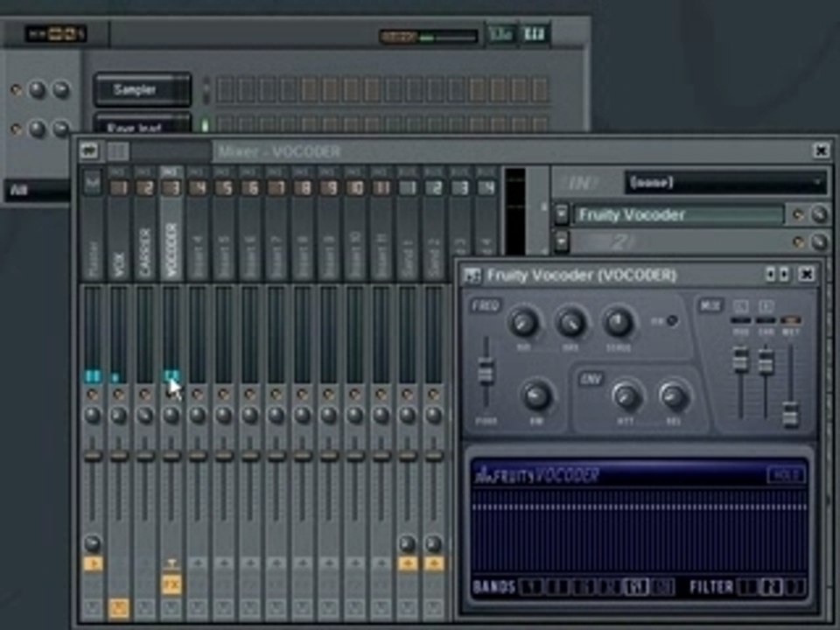Click the SCALE knob in the vocoder
This screenshot has width=840, height=630.
(x=619, y=323)
